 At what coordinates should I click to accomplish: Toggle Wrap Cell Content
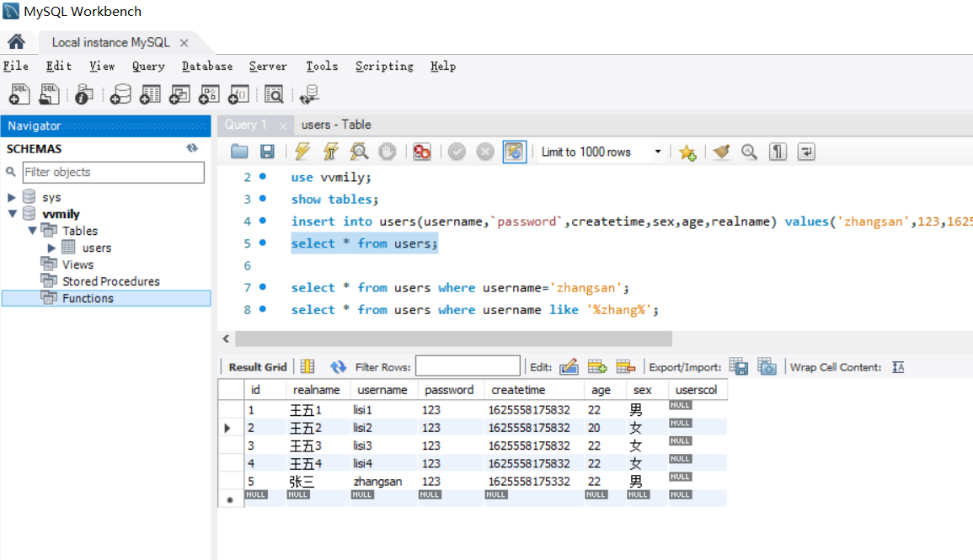click(x=898, y=367)
